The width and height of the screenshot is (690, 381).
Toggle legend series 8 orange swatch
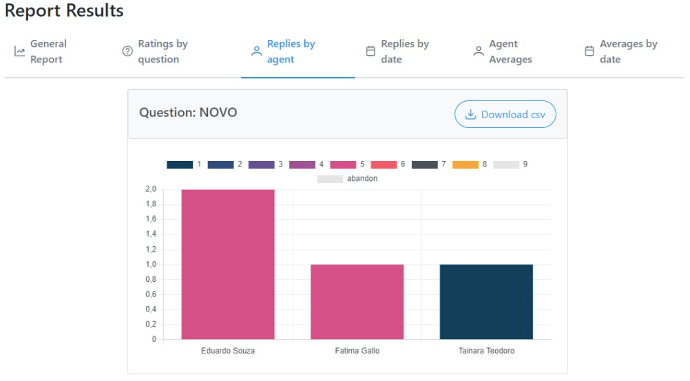(x=465, y=165)
